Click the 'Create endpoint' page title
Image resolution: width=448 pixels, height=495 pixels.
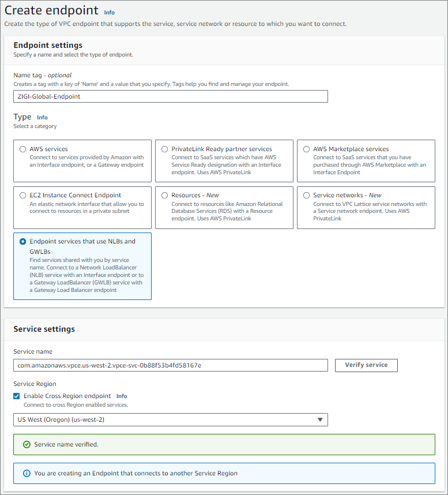[x=51, y=10]
